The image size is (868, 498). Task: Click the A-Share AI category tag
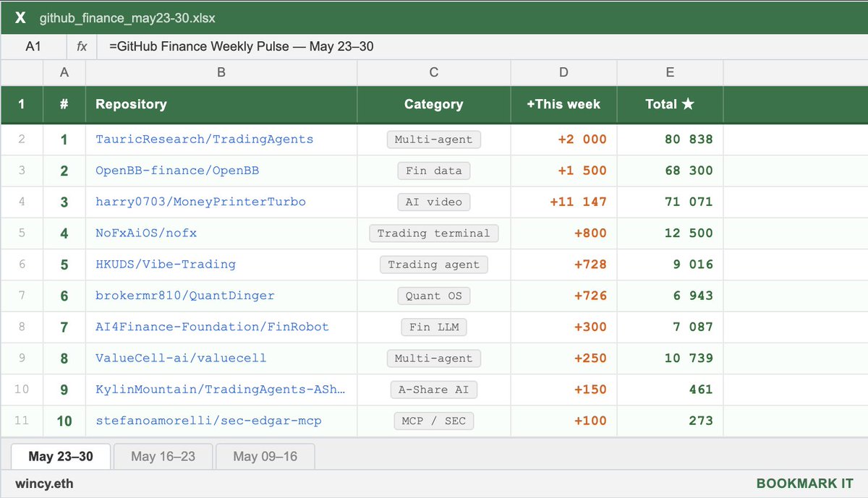(434, 389)
